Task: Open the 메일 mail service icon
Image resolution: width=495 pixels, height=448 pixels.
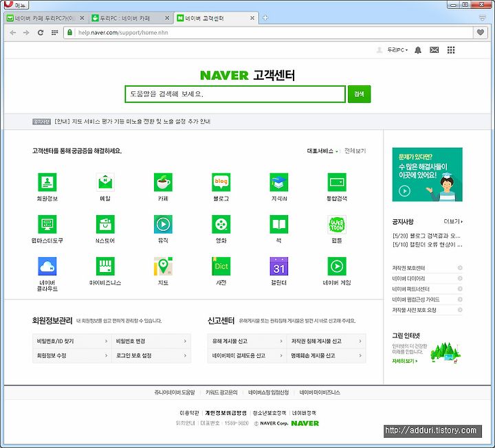Action: tap(105, 182)
